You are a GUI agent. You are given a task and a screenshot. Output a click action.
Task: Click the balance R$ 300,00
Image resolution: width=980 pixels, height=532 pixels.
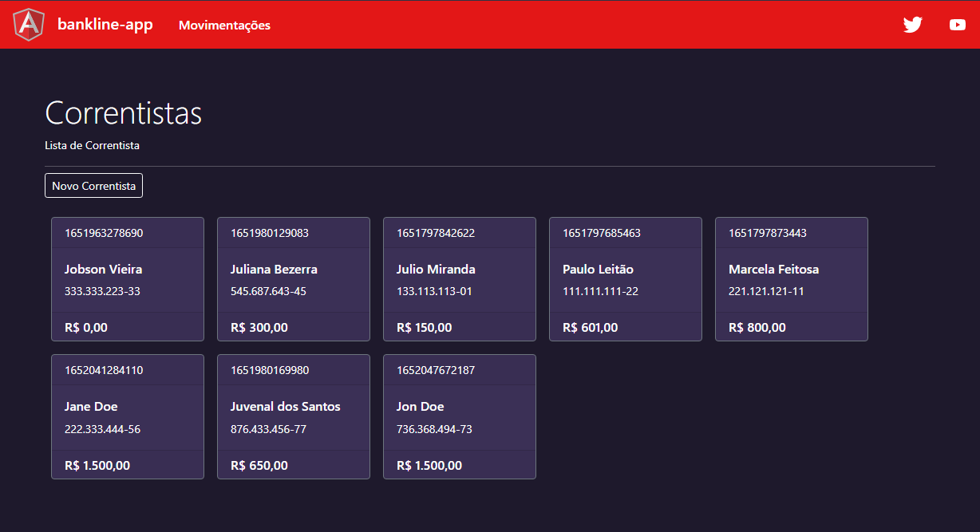pos(259,327)
